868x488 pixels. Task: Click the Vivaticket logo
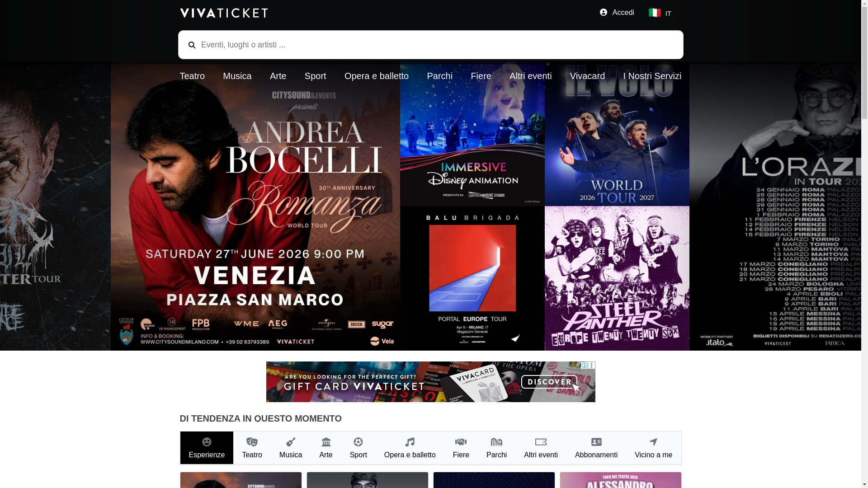tap(224, 13)
